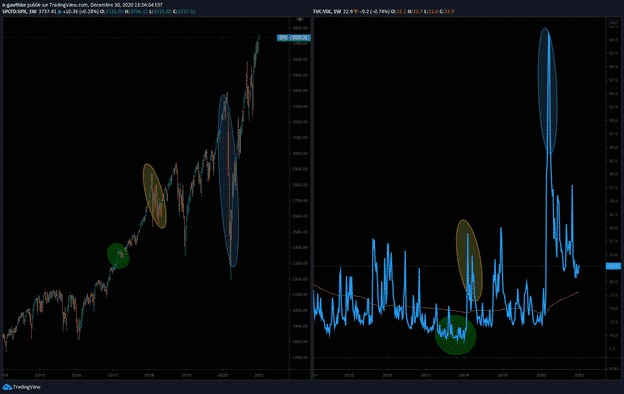Click the 2018 label on SPX time axis
The width and height of the screenshot is (624, 394).
tap(149, 375)
